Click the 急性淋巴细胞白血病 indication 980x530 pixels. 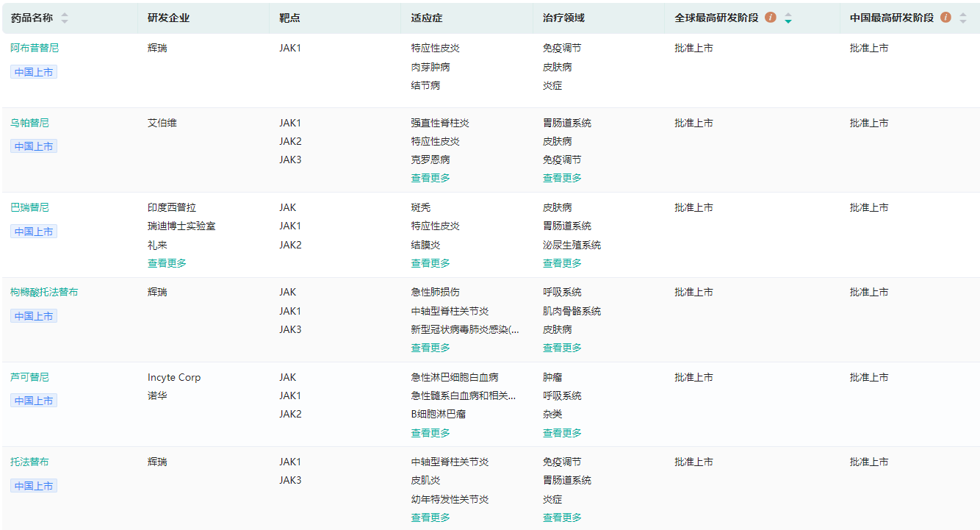[x=455, y=377]
